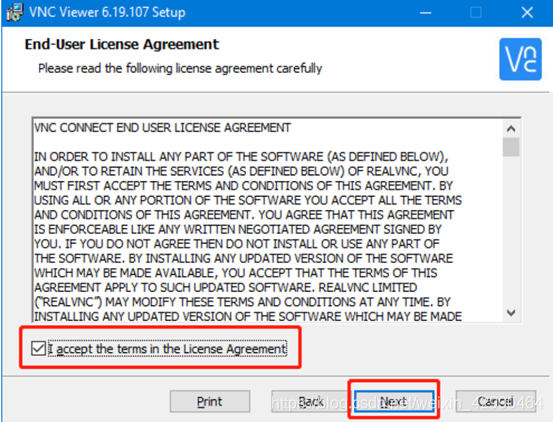553x422 pixels.
Task: Close the setup window
Action: 527,13
